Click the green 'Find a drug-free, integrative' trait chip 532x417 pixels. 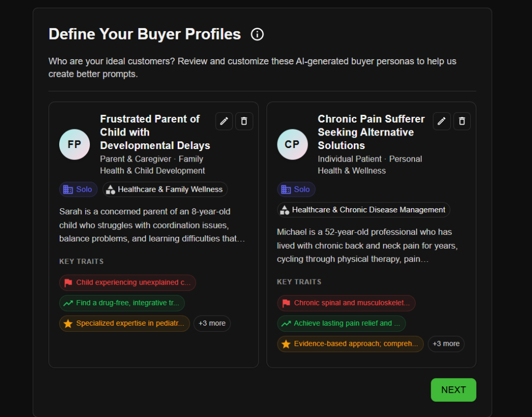[x=122, y=303]
